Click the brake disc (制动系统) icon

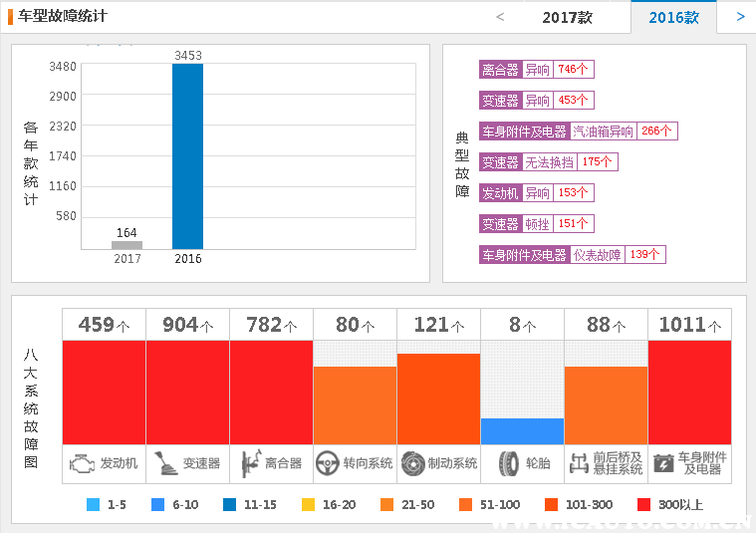tap(412, 463)
